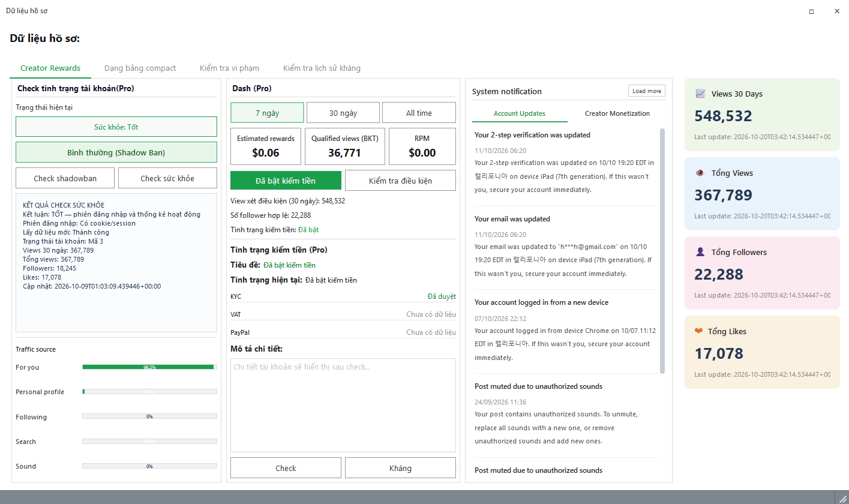
Task: Click the Đã bật kiếm tiền button
Action: [x=286, y=181]
